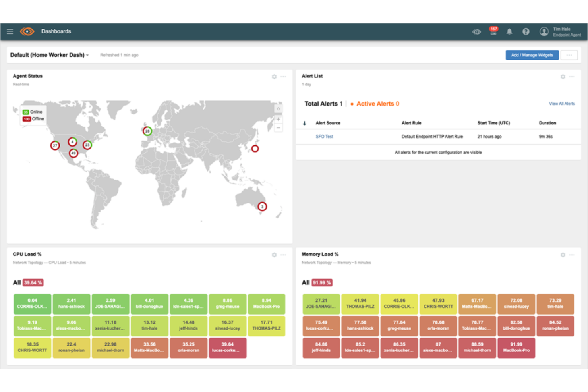Open CPU Load widget settings gear
This screenshot has width=588, height=392.
coord(274,255)
